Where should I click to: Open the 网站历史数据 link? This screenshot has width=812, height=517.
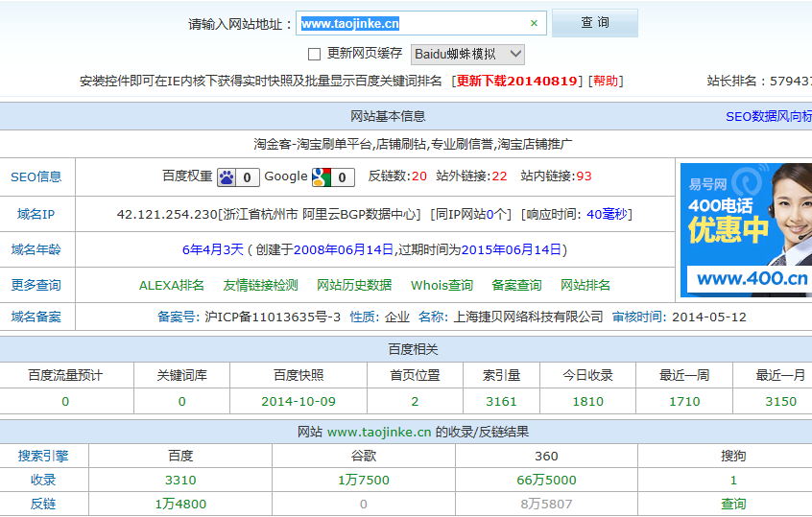(x=354, y=285)
